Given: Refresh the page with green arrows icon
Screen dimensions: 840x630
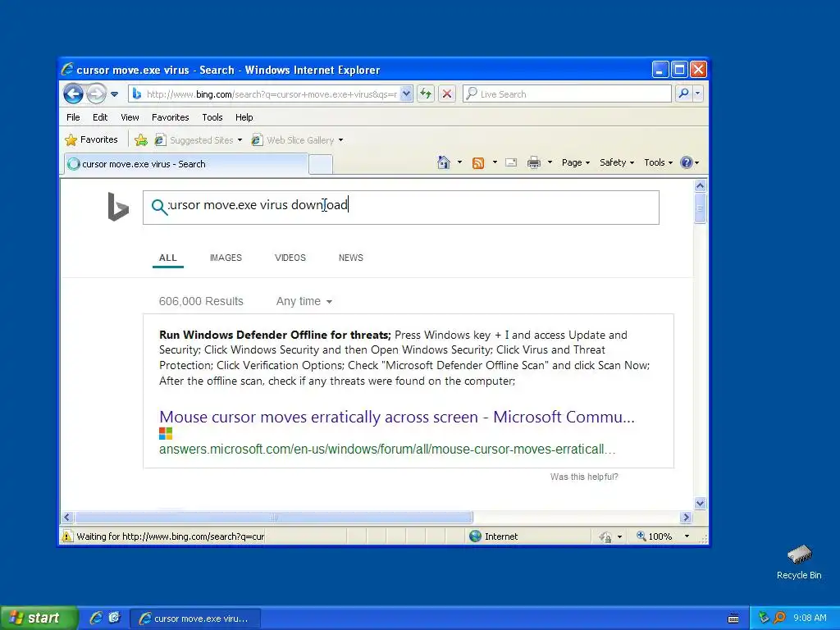Looking at the screenshot, I should coord(426,94).
